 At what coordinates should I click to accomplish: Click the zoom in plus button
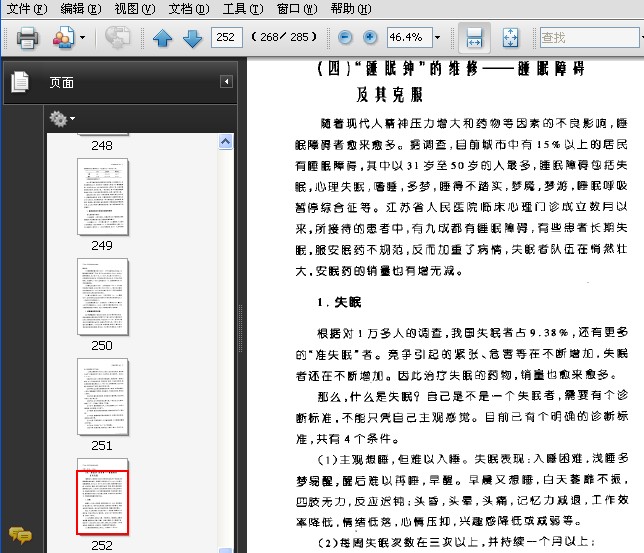(x=370, y=38)
